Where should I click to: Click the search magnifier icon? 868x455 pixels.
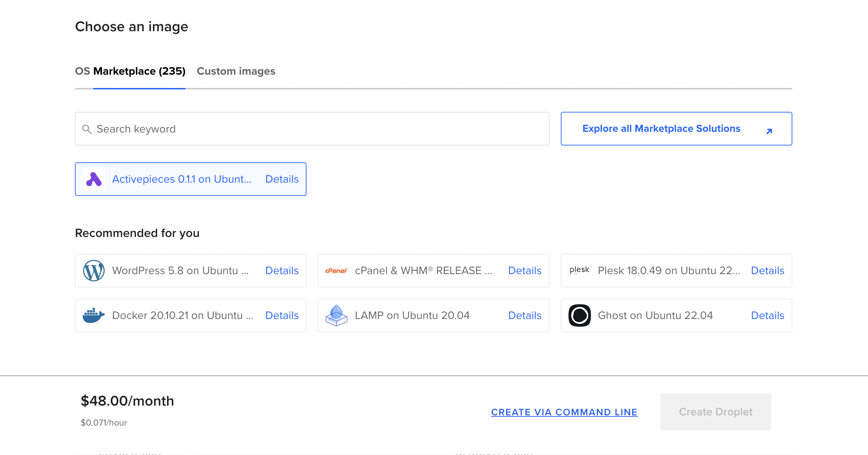point(87,129)
